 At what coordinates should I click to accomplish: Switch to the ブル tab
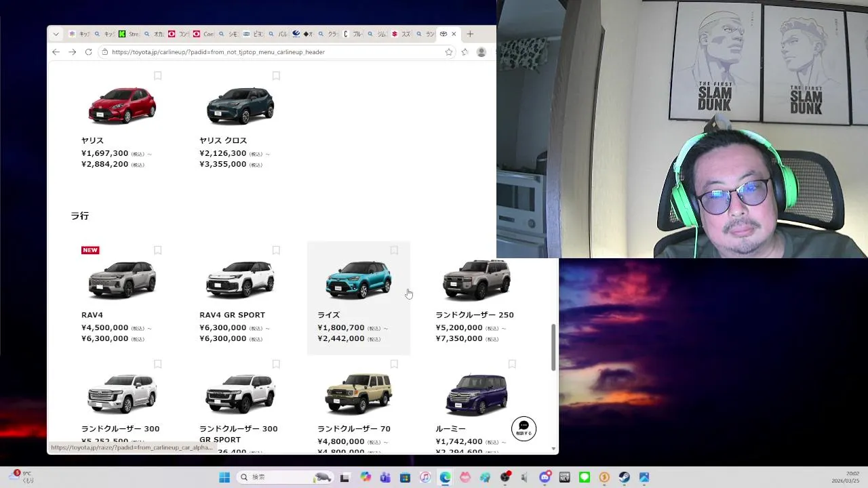[352, 34]
